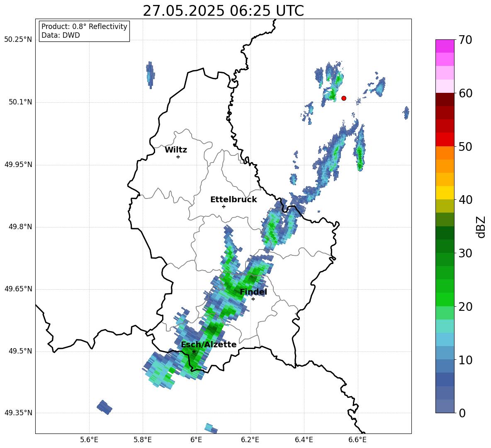Select the Wiltz station label
491x448 pixels.
(x=176, y=150)
